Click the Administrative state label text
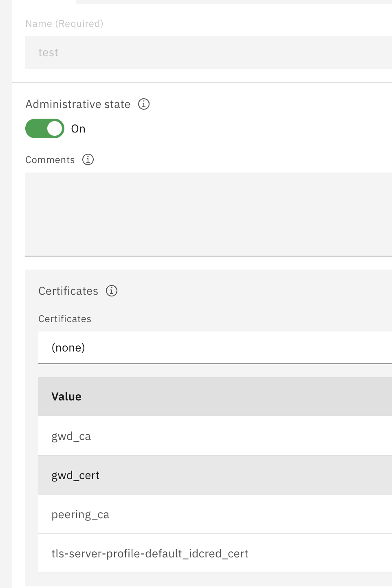This screenshot has width=392, height=588. click(77, 104)
